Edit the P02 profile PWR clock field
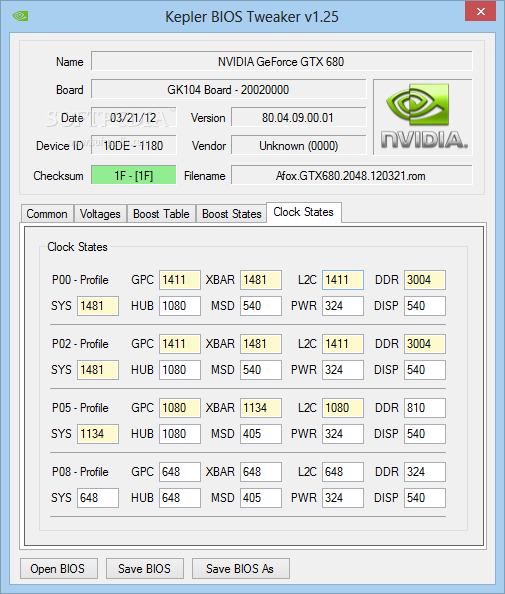 pyautogui.click(x=343, y=370)
